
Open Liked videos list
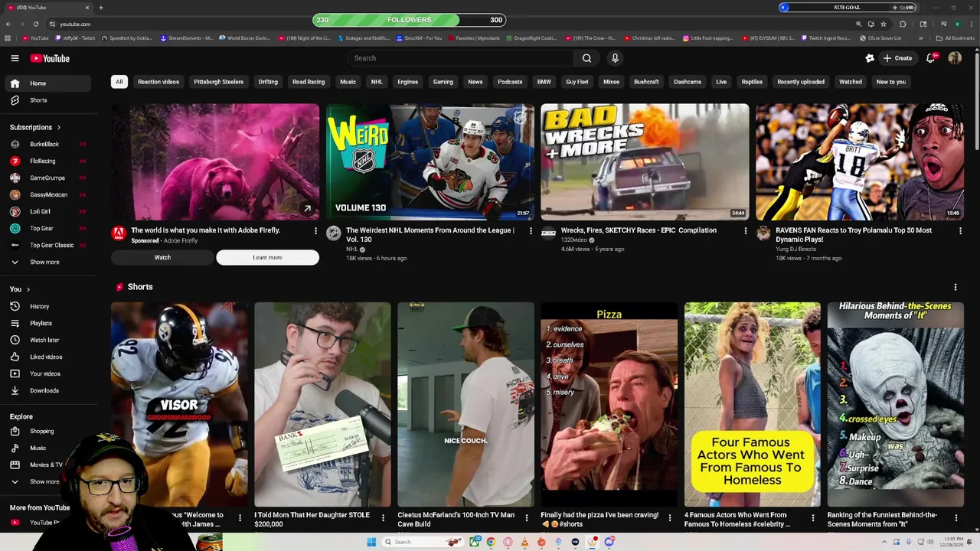pos(48,357)
